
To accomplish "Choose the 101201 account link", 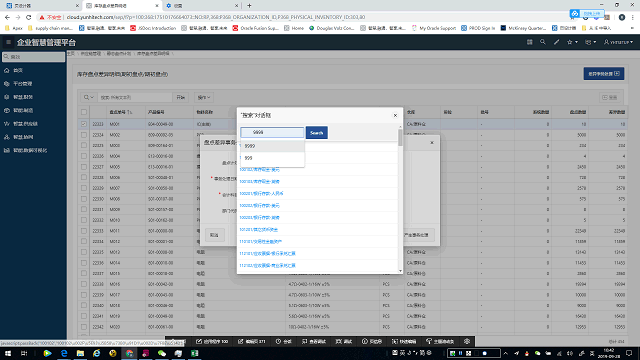I will (x=258, y=229).
